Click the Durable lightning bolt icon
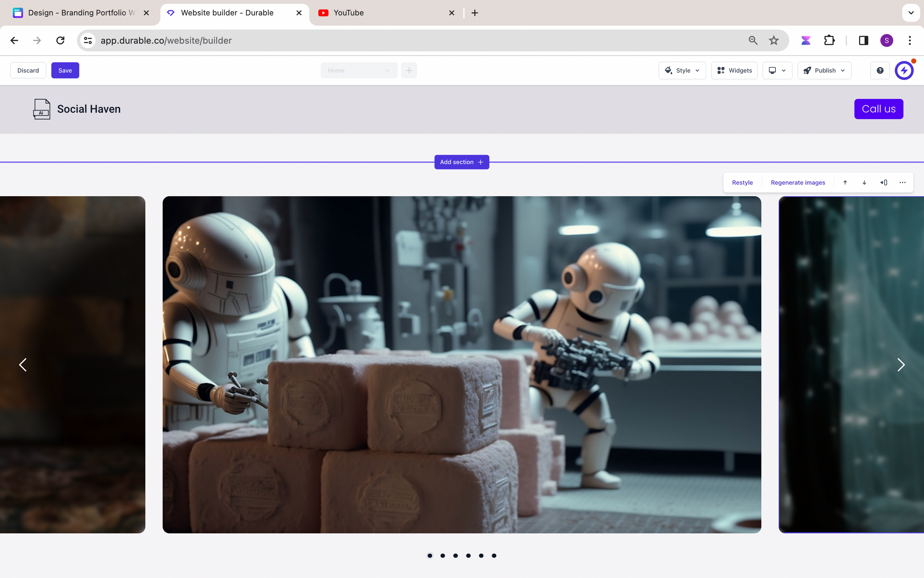This screenshot has width=924, height=578. (x=904, y=70)
